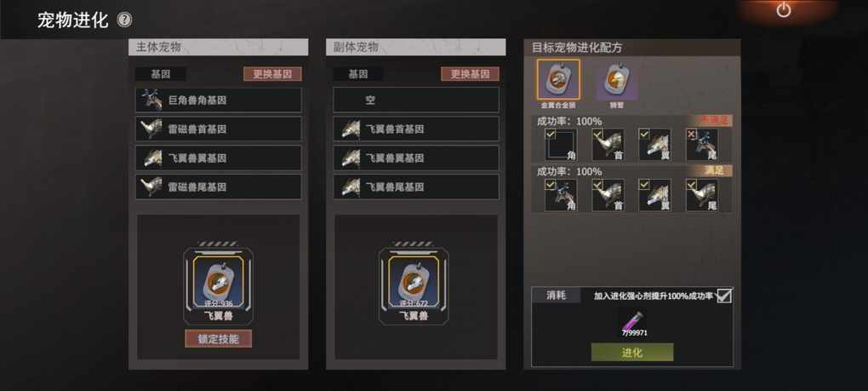Click the red-X 尾 gene icon in first recipe
This screenshot has width=868, height=391.
click(x=702, y=145)
